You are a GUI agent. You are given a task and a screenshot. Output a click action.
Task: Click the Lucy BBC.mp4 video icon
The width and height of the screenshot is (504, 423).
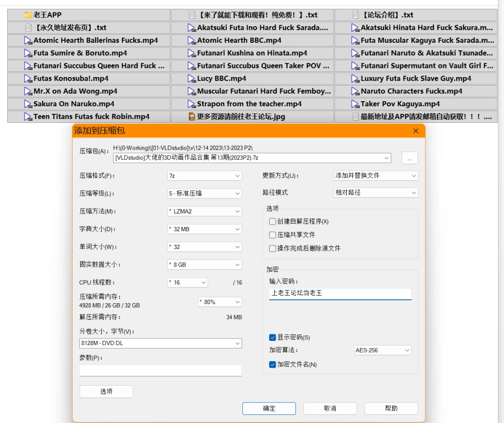(x=192, y=79)
